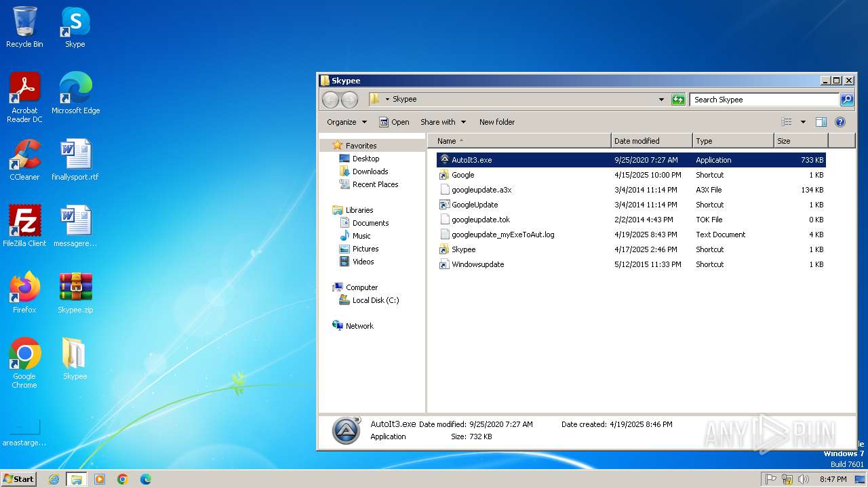Screen dimensions: 868x488
Task: Sort by Date modified column
Action: 652,141
